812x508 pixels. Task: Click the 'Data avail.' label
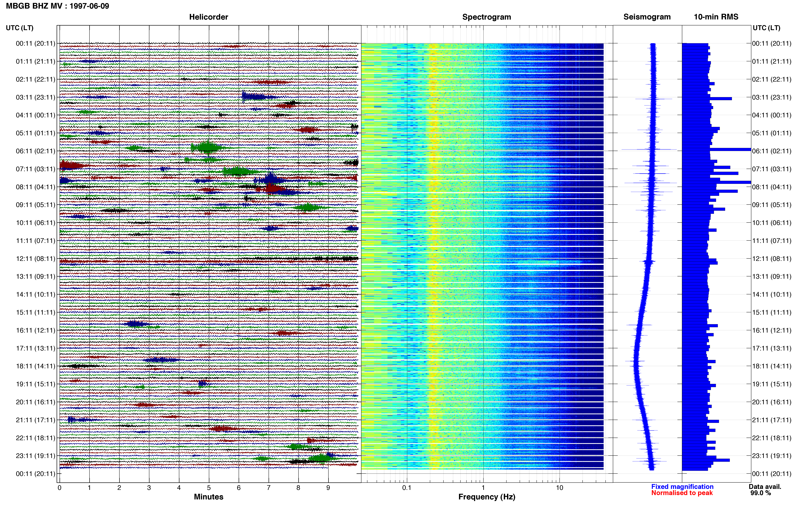click(x=765, y=486)
